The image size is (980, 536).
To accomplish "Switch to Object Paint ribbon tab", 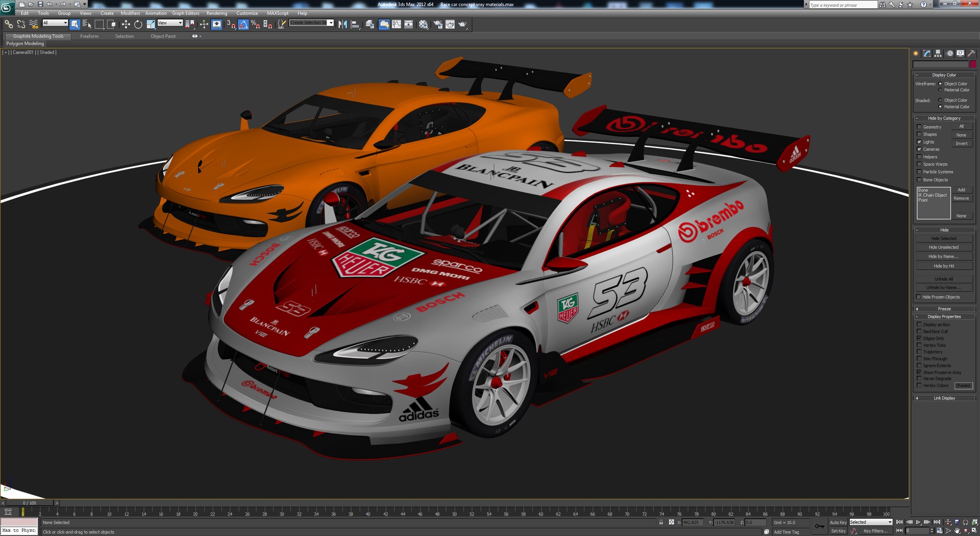I will point(163,36).
